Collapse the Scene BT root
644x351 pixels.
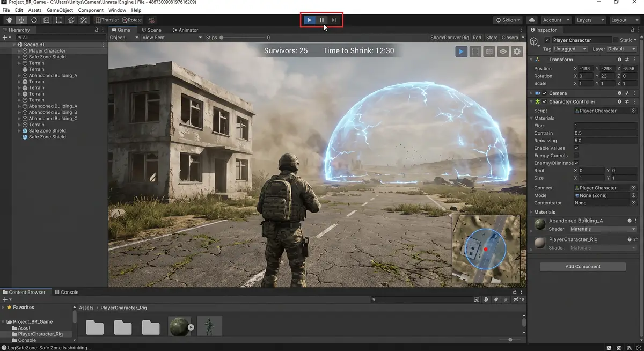[15, 45]
